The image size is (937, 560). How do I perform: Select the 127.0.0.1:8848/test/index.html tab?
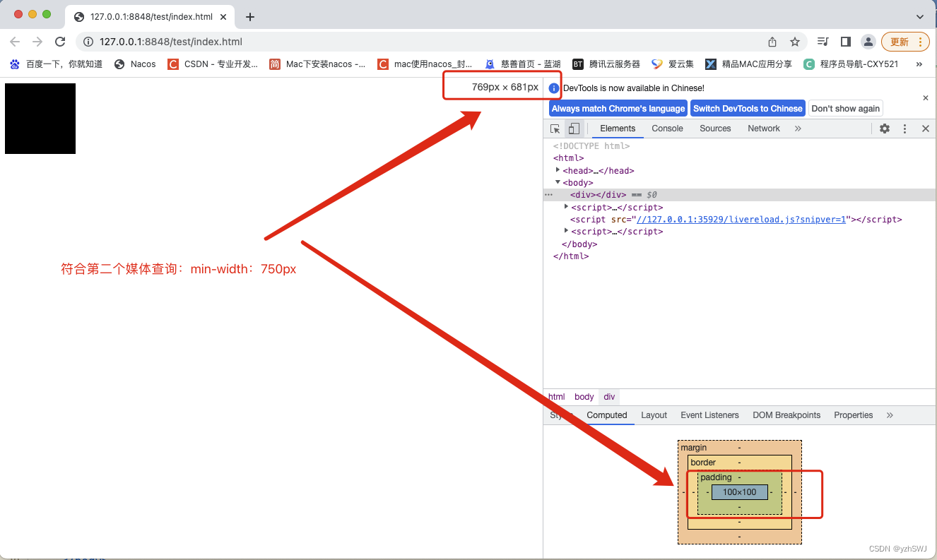[151, 16]
